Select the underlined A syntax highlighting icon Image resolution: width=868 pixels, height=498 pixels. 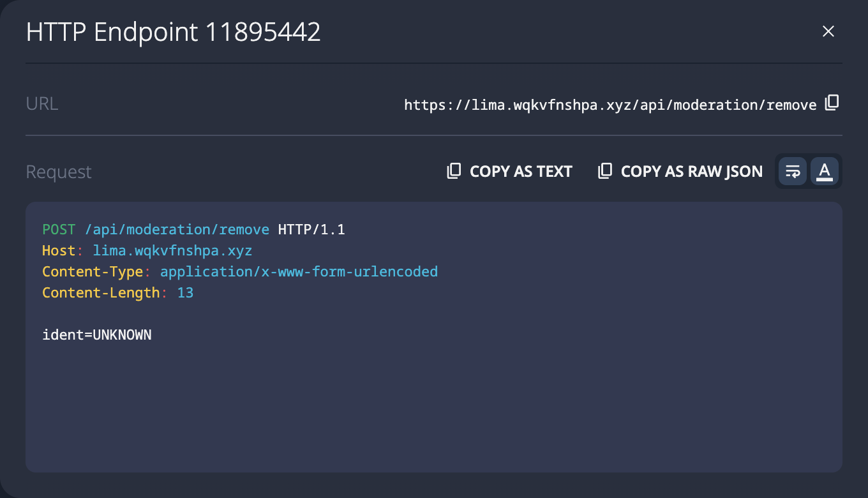tap(825, 171)
